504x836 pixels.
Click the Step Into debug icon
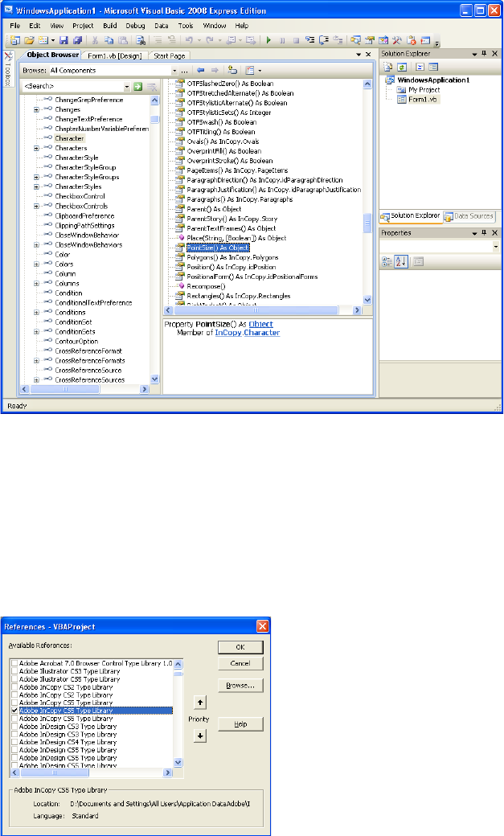[x=309, y=40]
